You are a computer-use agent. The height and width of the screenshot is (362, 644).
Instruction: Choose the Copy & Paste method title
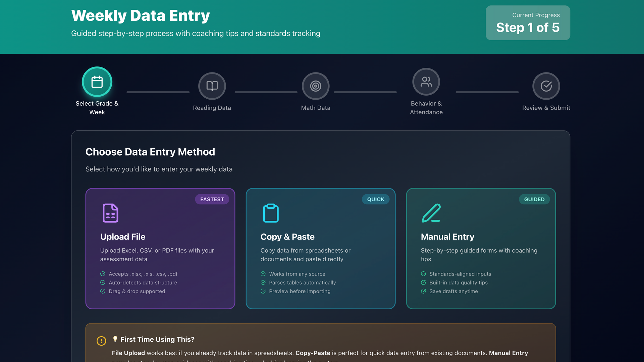coord(287,237)
